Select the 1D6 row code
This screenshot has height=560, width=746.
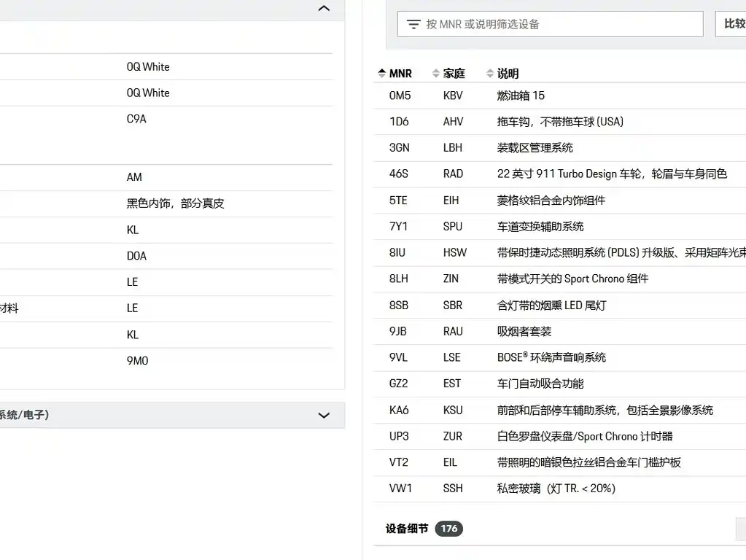399,122
